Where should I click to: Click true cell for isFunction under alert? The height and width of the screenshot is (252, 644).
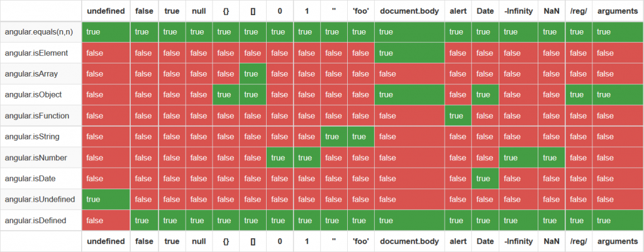coord(458,116)
